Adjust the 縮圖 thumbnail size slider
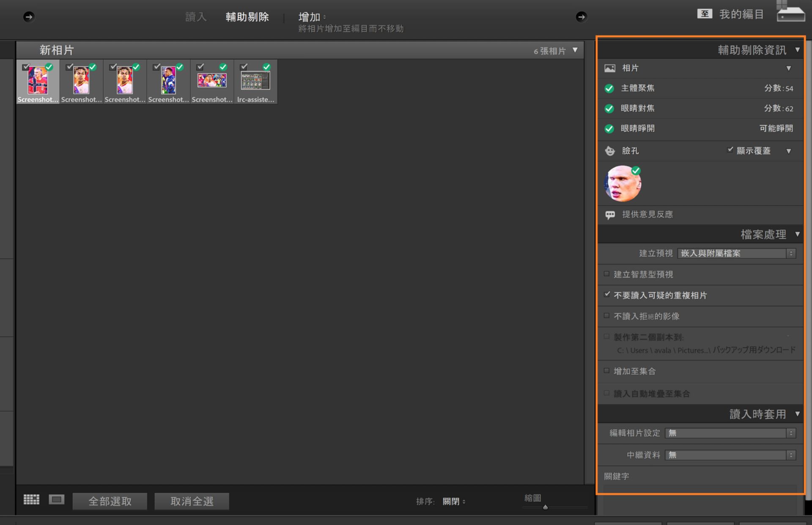Screen dimensions: 812x525 pos(545,507)
